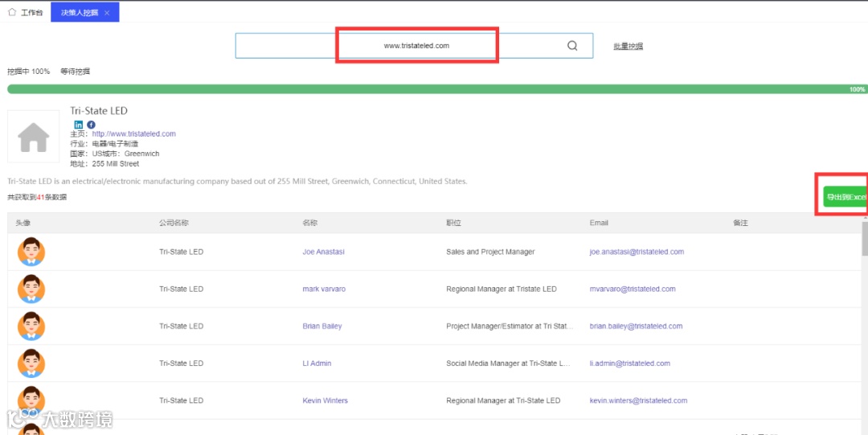Click email brian.bailey@tristateled.com

pos(636,326)
